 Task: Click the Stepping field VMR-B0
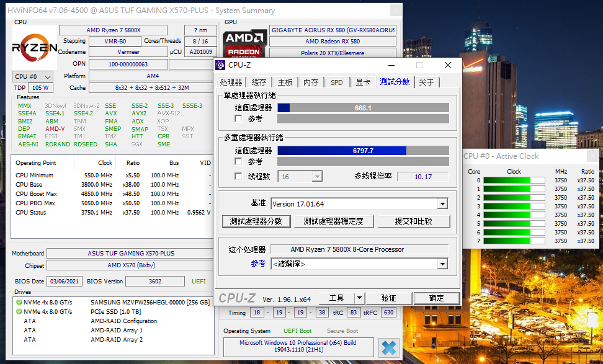point(115,41)
